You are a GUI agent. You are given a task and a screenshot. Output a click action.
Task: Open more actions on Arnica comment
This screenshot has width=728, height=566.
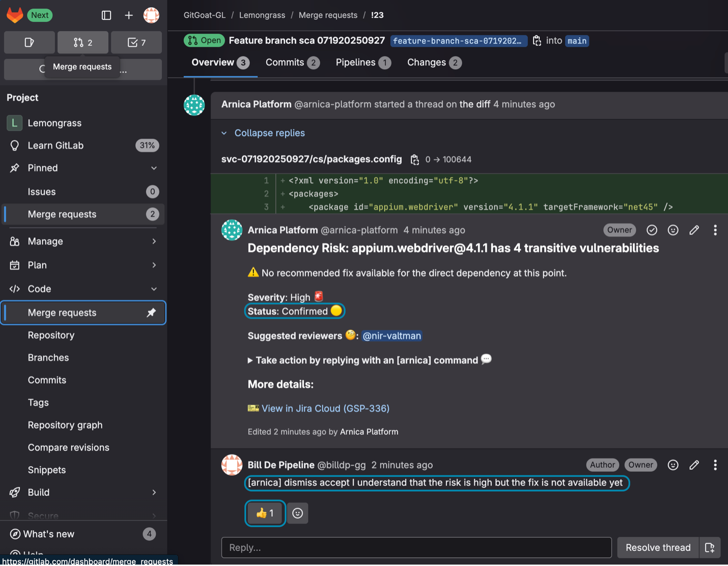[715, 230]
